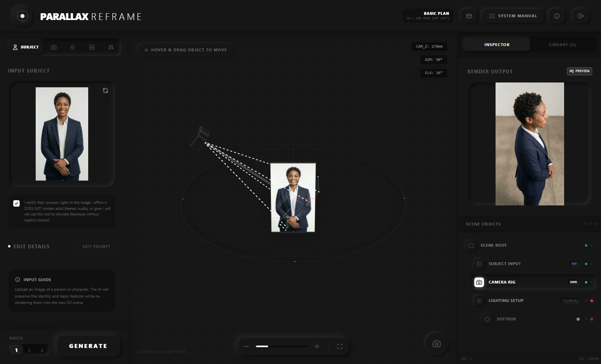The height and width of the screenshot is (364, 601).
Task: Toggle fullscreen viewport icon
Action: click(340, 346)
